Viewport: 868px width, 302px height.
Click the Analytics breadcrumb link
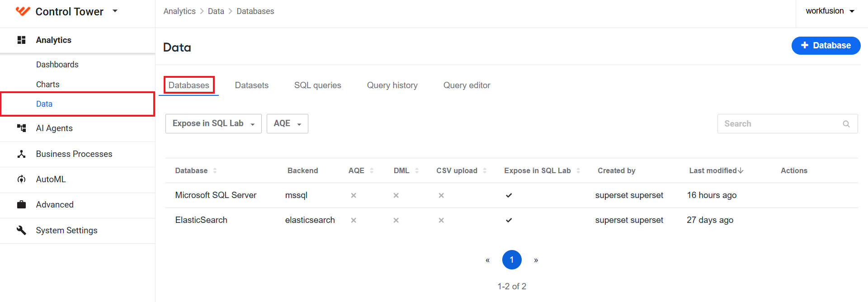click(x=179, y=11)
